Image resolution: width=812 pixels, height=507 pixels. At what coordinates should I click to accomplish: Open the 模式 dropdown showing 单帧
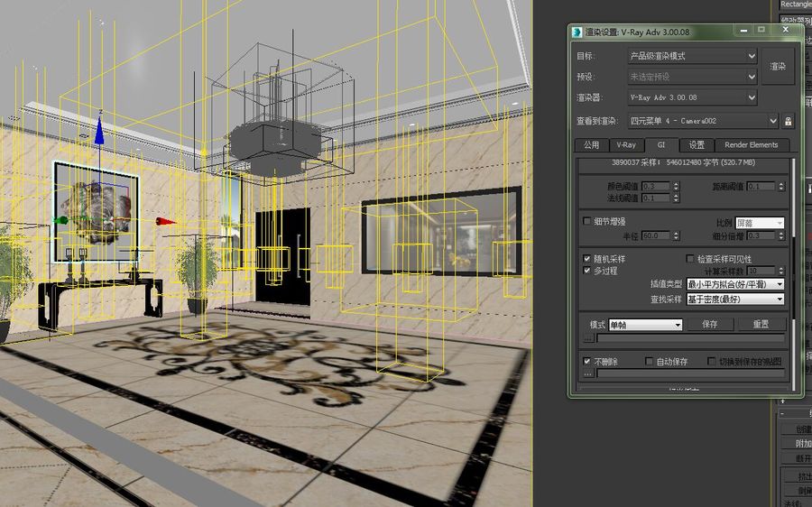pyautogui.click(x=645, y=325)
